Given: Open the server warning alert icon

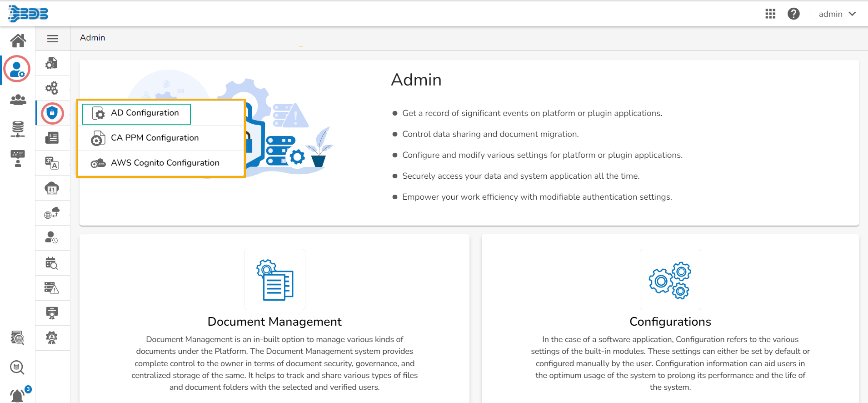Looking at the screenshot, I should [x=52, y=288].
